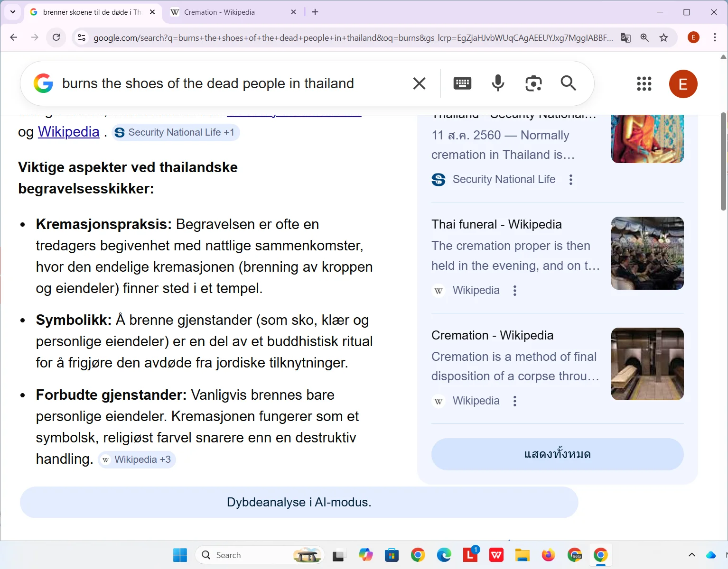Open a new browser tab
This screenshot has height=569, width=728.
pos(315,12)
